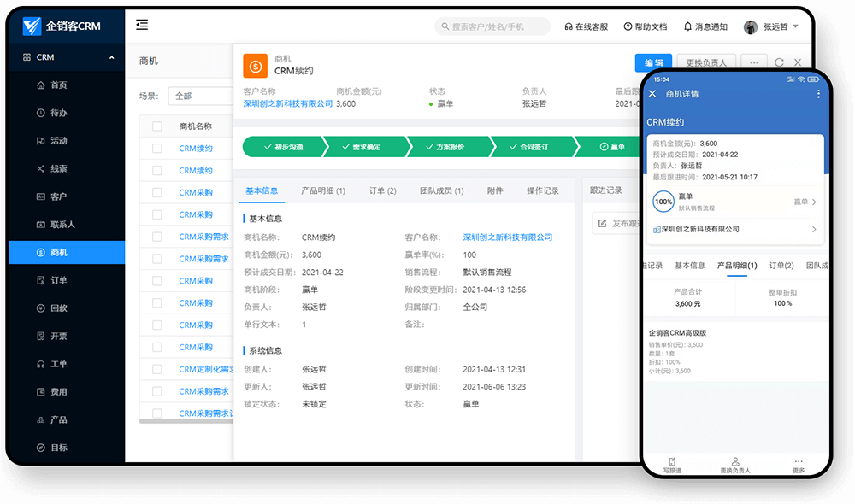
Task: Close the mobile 商机详情 screen
Action: tap(652, 94)
